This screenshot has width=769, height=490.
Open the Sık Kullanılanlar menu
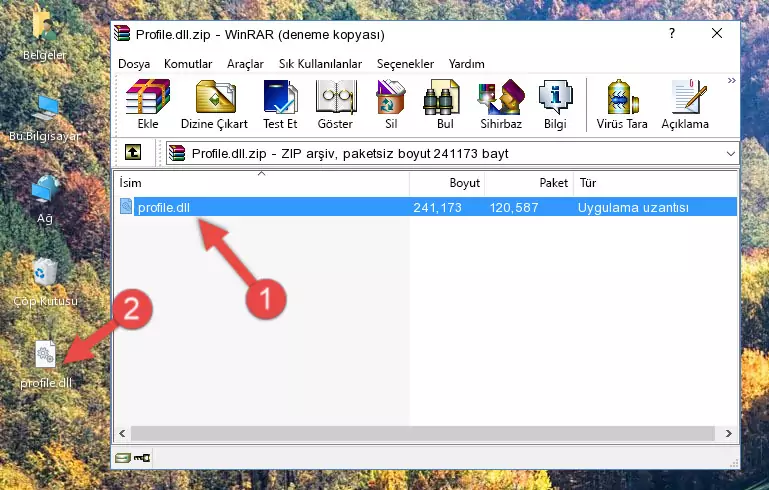(x=320, y=64)
